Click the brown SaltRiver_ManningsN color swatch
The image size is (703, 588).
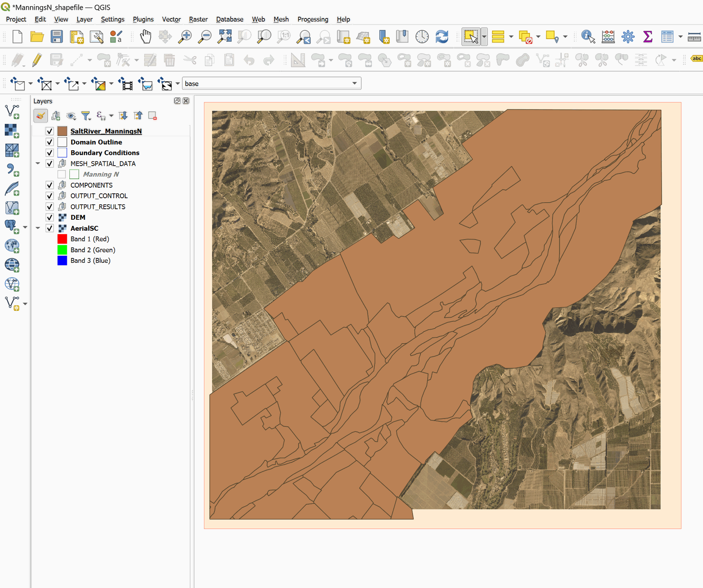click(62, 131)
